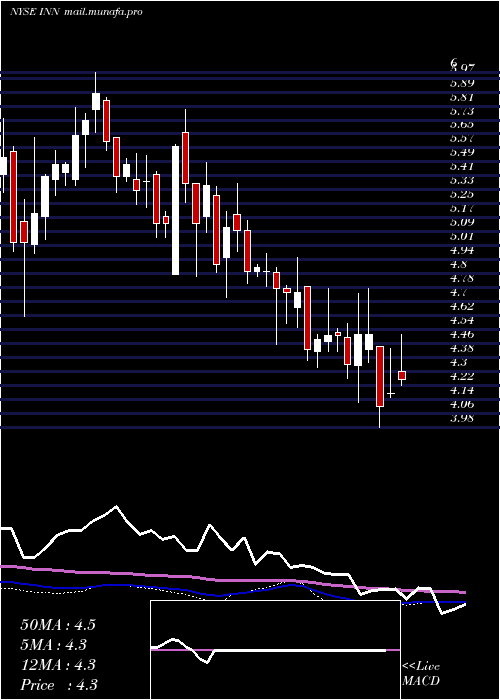Viewport: 500px width, 700px height.
Task: Select the 5.81 price axis label
Action: tap(462, 97)
